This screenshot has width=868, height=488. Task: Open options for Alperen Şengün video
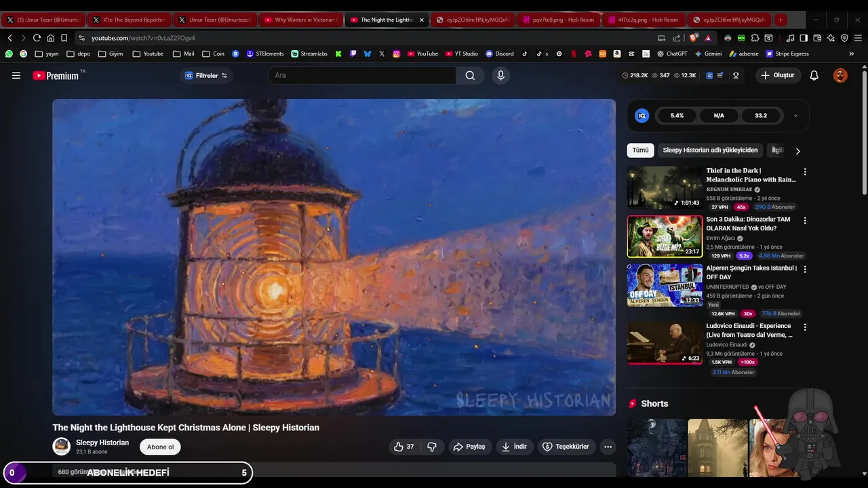tap(805, 269)
